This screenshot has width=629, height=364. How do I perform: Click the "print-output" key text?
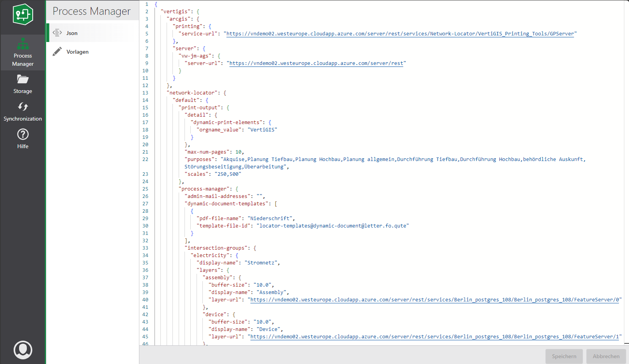tap(200, 108)
